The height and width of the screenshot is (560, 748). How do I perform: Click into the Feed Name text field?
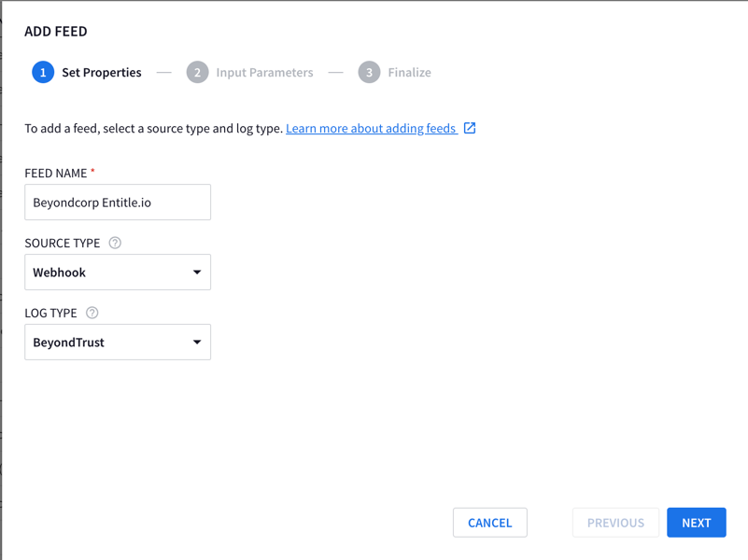117,203
